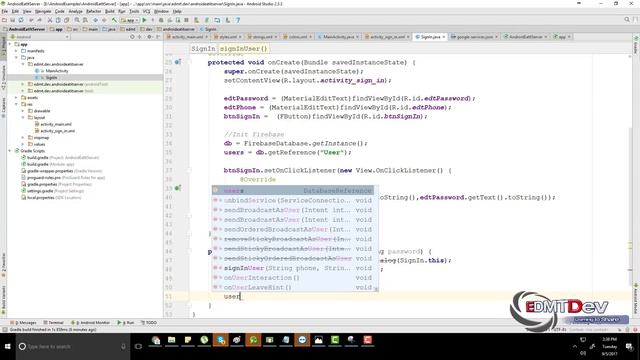This screenshot has width=640, height=360.
Task: Collapse the Gradle Scripts node
Action: pyautogui.click(x=10, y=151)
